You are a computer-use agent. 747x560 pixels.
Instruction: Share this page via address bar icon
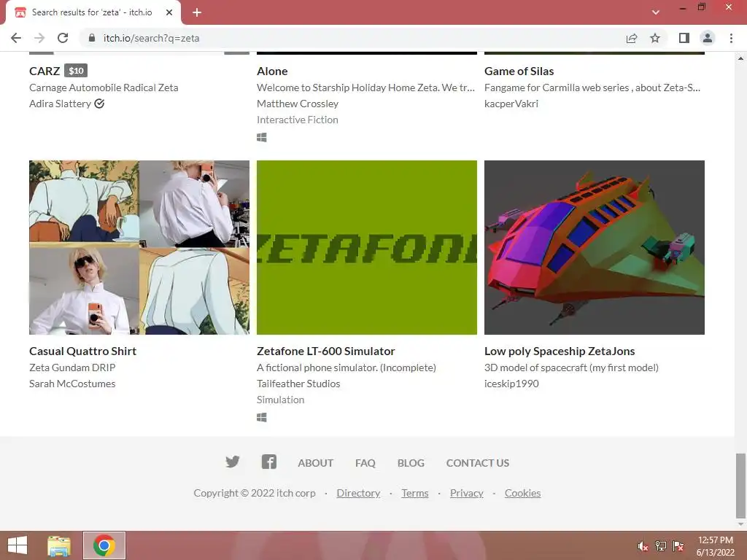point(632,38)
